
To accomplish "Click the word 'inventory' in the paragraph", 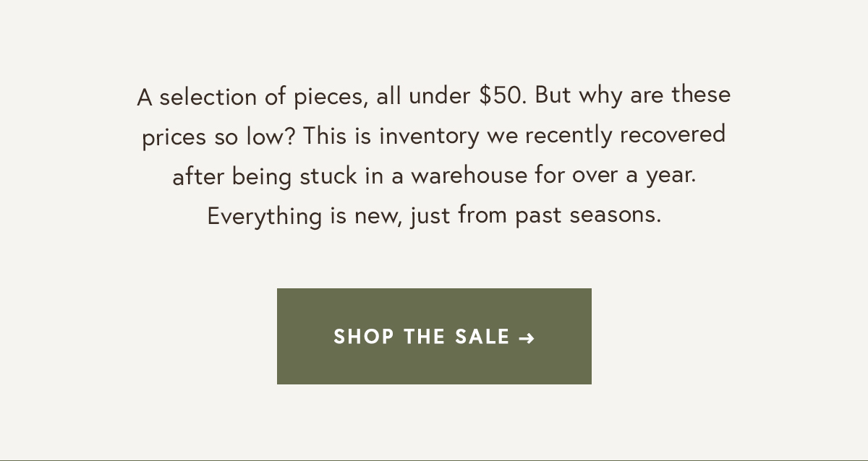I will click(430, 135).
